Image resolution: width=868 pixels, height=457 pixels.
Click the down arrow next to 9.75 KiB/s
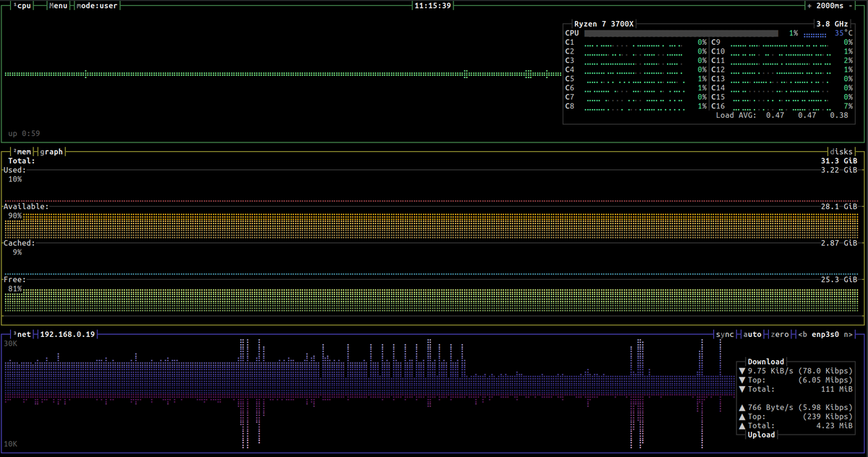click(741, 371)
